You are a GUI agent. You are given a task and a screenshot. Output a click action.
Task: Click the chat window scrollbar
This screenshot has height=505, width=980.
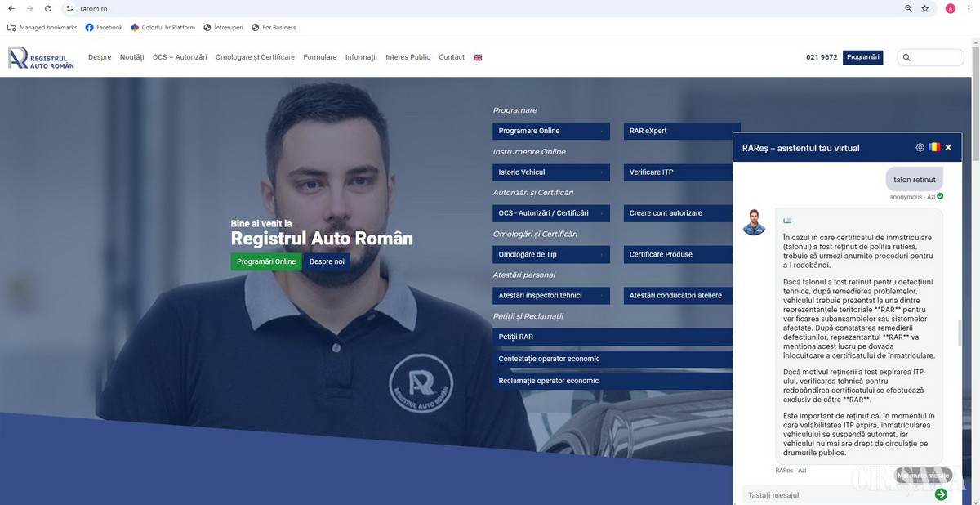pyautogui.click(x=959, y=333)
